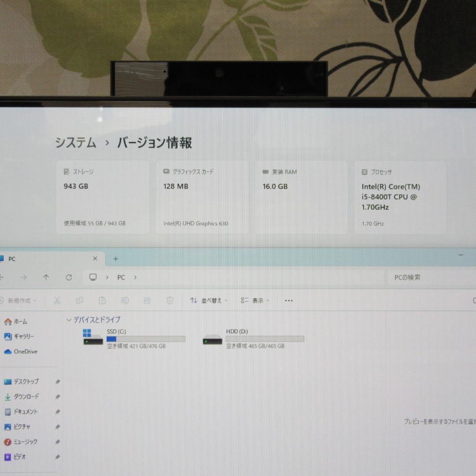
Task: Click the SSD (C:) capacity bar
Action: pos(146,339)
